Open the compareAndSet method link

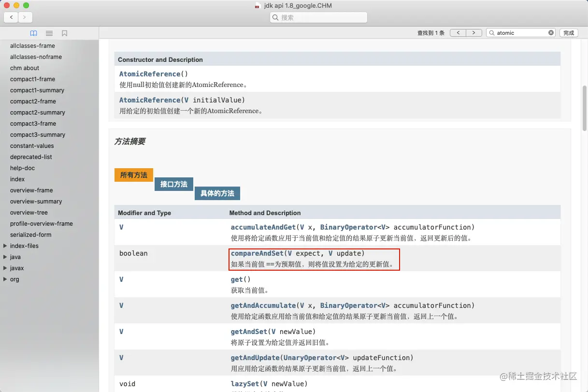pyautogui.click(x=257, y=253)
